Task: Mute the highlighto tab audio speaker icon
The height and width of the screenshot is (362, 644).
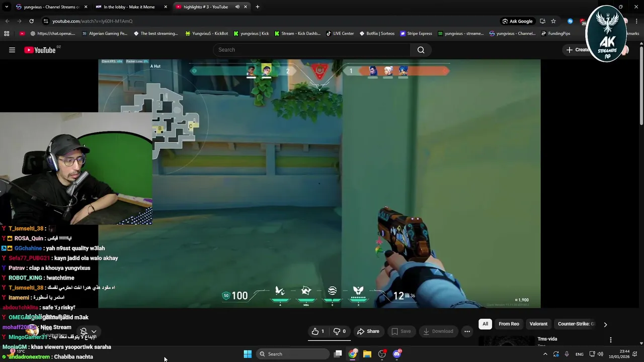Action: pos(237,7)
